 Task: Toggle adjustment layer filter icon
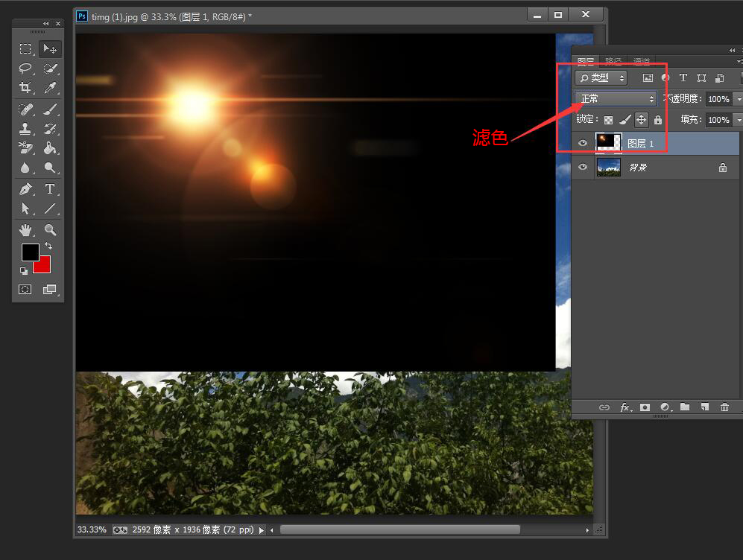coord(665,77)
